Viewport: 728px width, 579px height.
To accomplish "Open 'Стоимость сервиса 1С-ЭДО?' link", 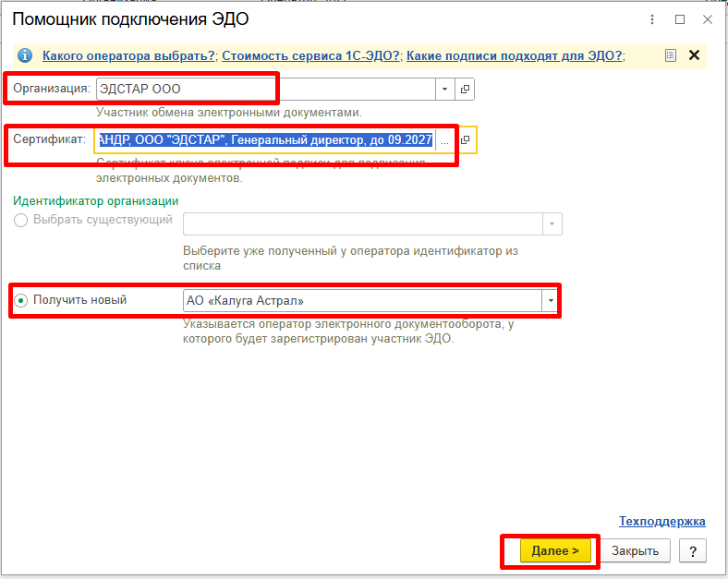I will coord(310,55).
